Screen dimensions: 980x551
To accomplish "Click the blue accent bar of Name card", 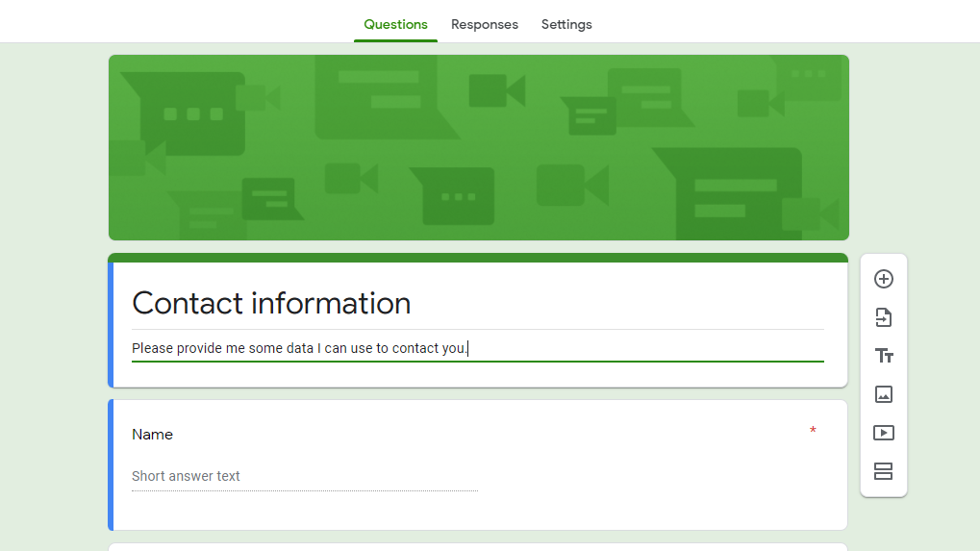I will pyautogui.click(x=111, y=464).
